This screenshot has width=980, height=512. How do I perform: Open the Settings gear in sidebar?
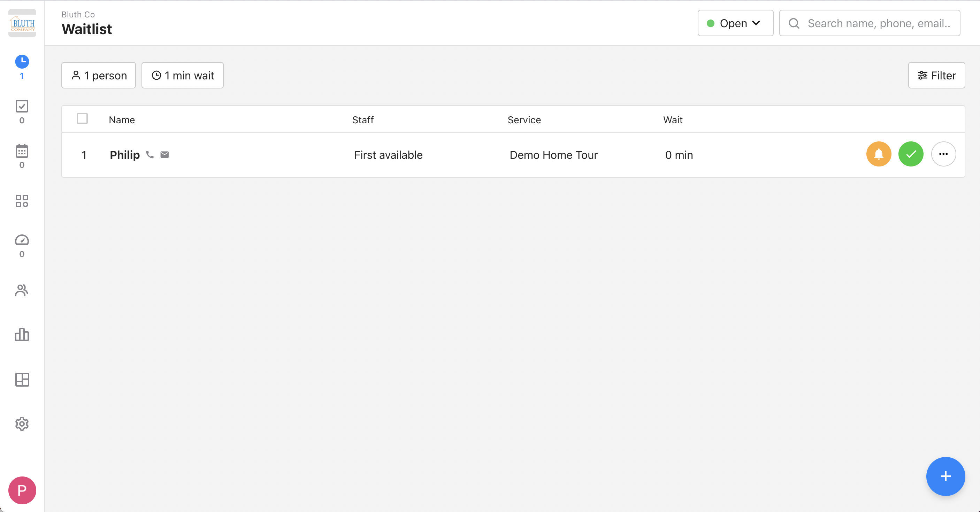(22, 424)
